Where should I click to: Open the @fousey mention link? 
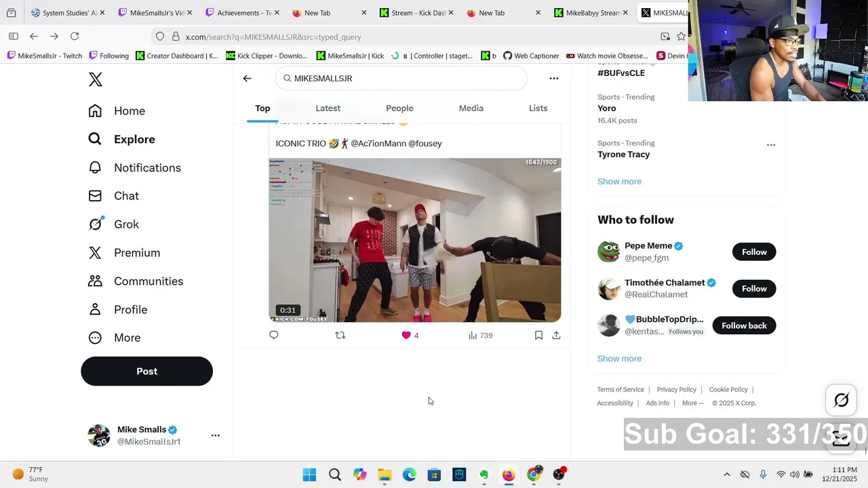pos(425,144)
